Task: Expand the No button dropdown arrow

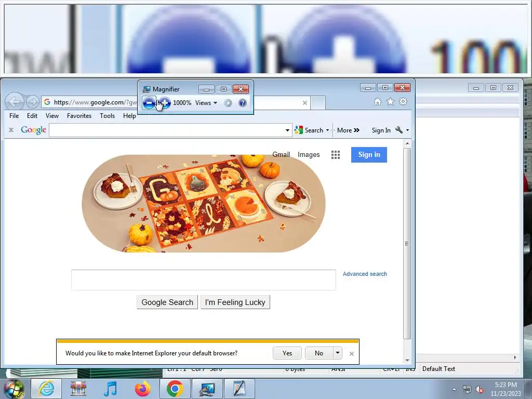Action: tap(338, 353)
